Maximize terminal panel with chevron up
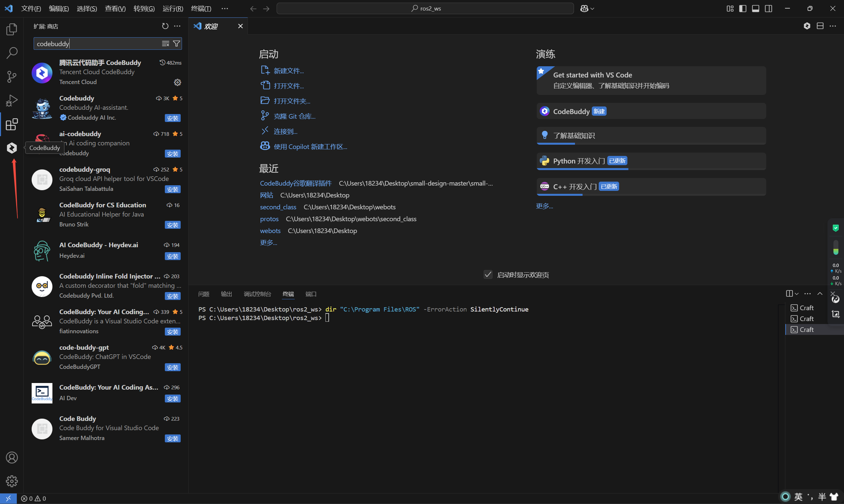Image resolution: width=844 pixels, height=504 pixels. [820, 294]
